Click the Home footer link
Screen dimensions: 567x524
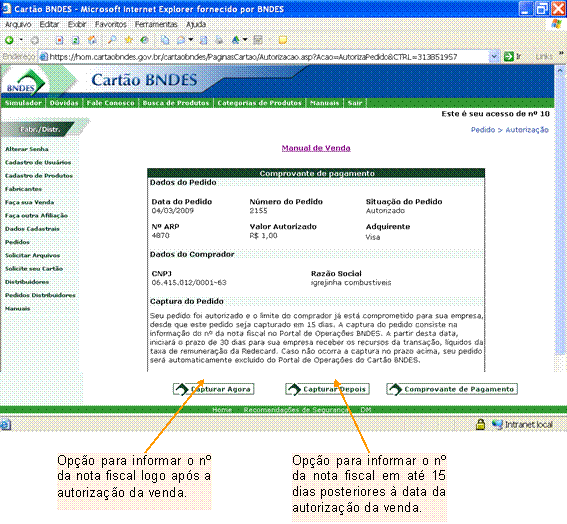click(222, 410)
